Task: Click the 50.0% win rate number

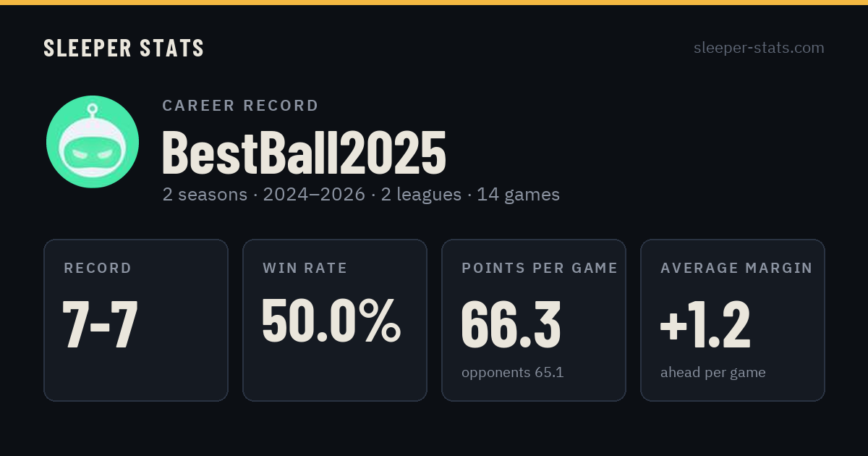Action: point(331,321)
